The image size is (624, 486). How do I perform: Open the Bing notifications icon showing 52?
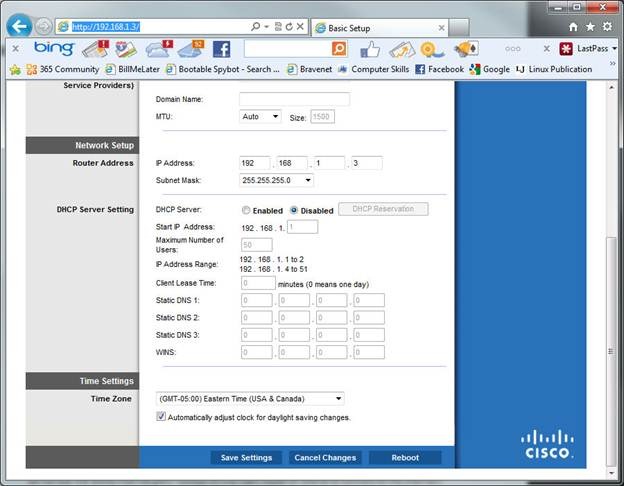click(191, 49)
